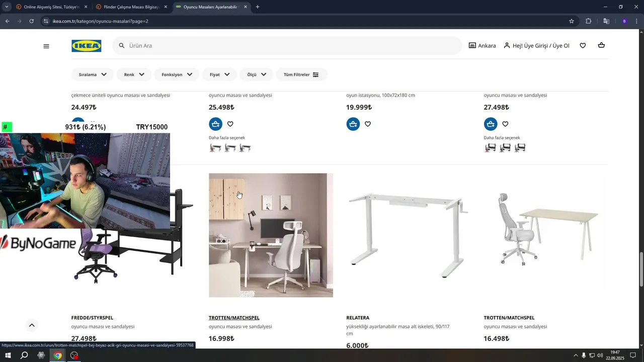Favorite the right-column 27.498₺ product
644x362 pixels.
point(505,124)
